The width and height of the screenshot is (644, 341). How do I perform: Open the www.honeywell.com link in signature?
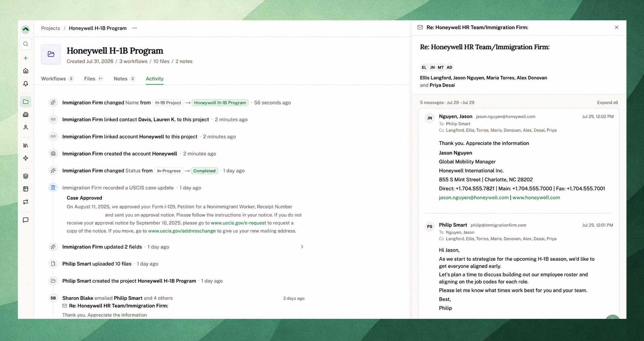pos(536,198)
